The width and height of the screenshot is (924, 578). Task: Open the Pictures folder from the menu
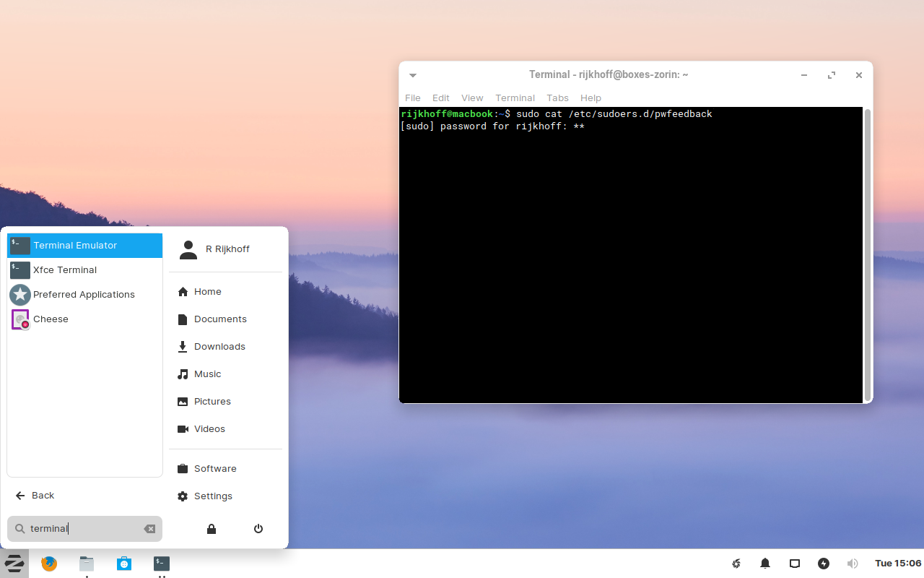click(x=225, y=402)
